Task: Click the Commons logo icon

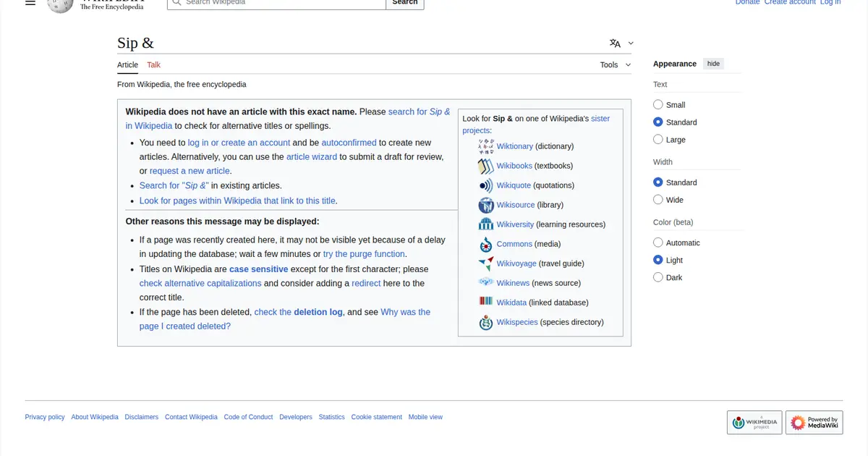Action: click(x=485, y=245)
